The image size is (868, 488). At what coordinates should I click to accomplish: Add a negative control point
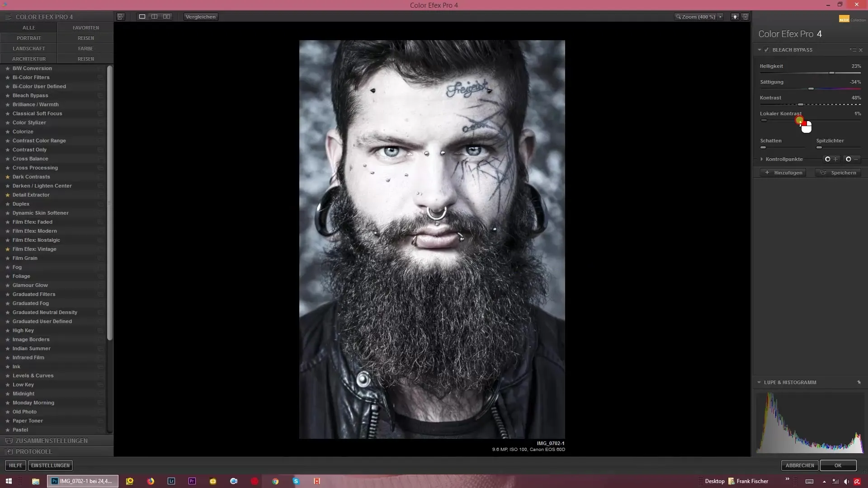[852, 159]
